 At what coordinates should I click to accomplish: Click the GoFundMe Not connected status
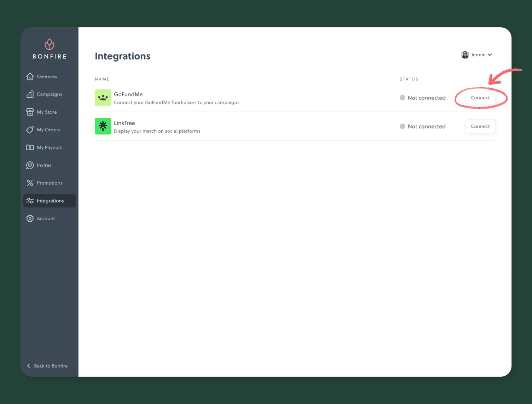coord(427,98)
